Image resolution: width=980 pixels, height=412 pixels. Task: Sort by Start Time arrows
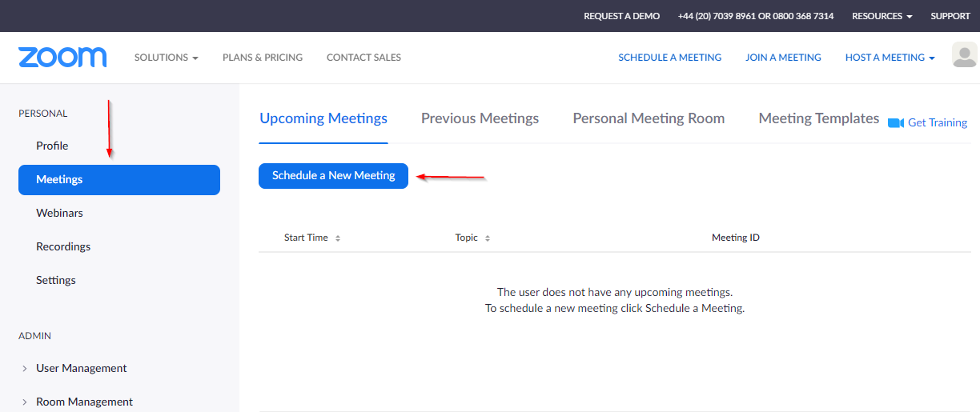click(x=338, y=238)
